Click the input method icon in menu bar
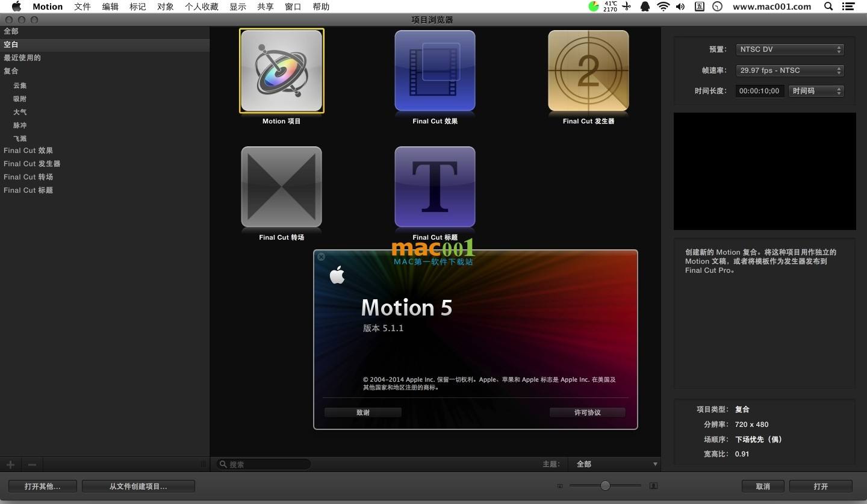Screen dimensions: 867x504 click(x=700, y=7)
